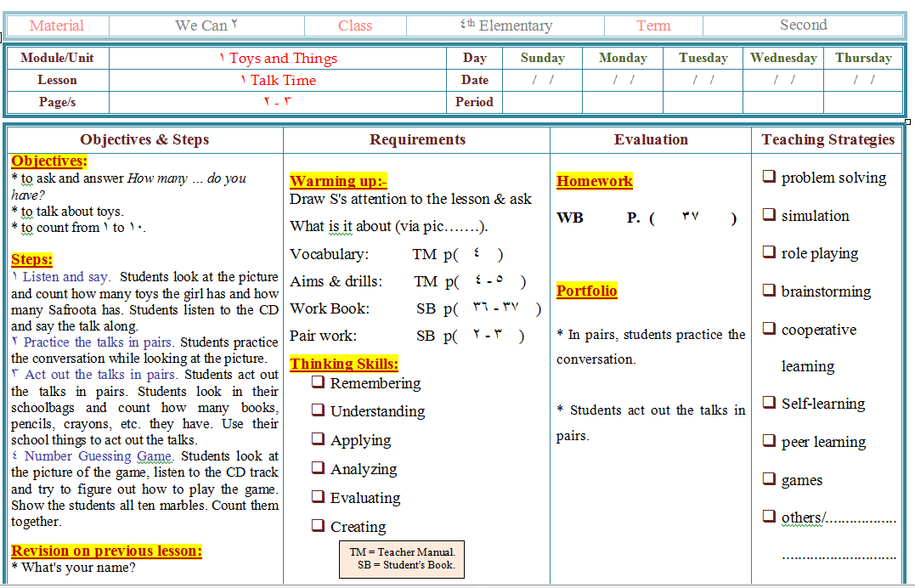
Task: Click the Monday column header
Action: [x=623, y=58]
